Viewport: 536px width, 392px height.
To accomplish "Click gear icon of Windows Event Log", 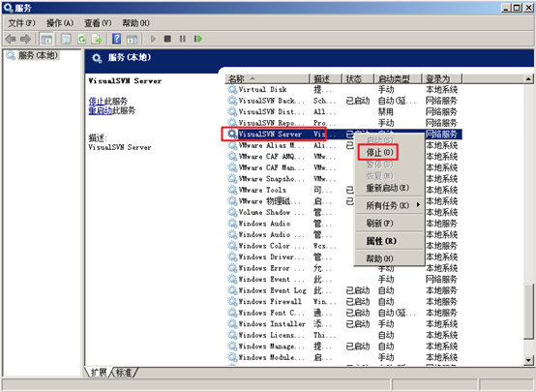I will [232, 290].
